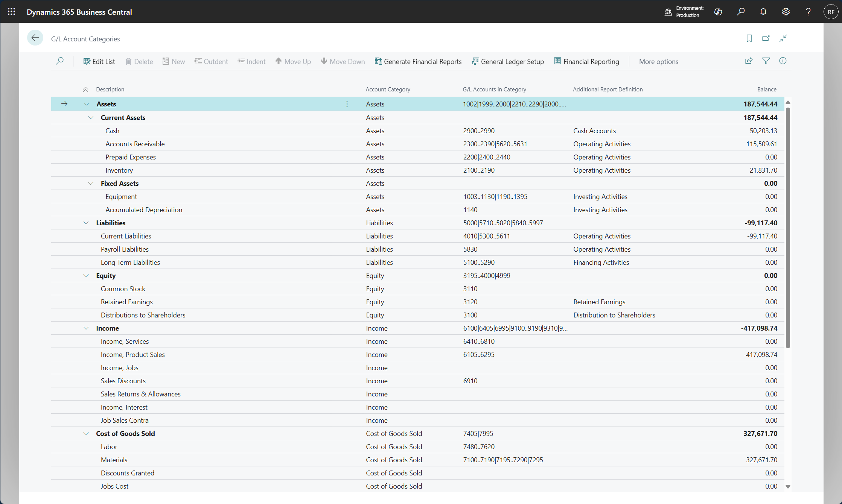Sort by the Description column header
The image size is (842, 504).
coord(110,90)
